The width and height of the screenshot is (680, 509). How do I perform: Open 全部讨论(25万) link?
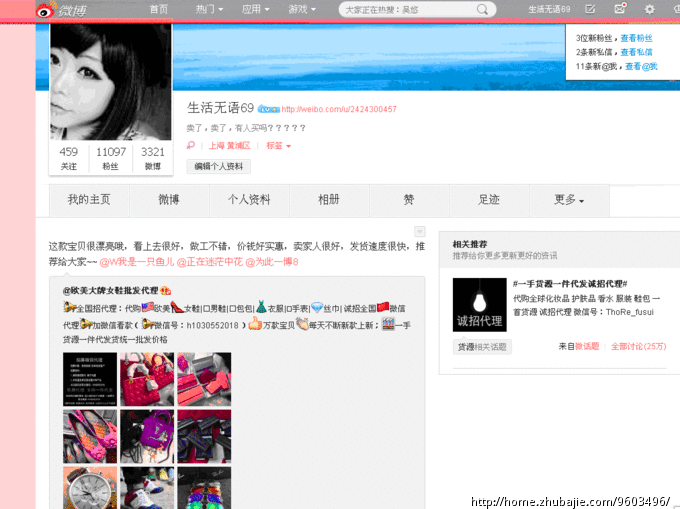638,346
